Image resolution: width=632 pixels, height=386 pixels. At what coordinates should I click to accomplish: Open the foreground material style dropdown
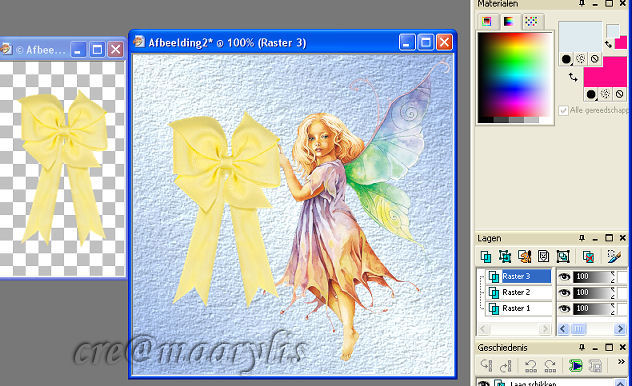[x=566, y=59]
